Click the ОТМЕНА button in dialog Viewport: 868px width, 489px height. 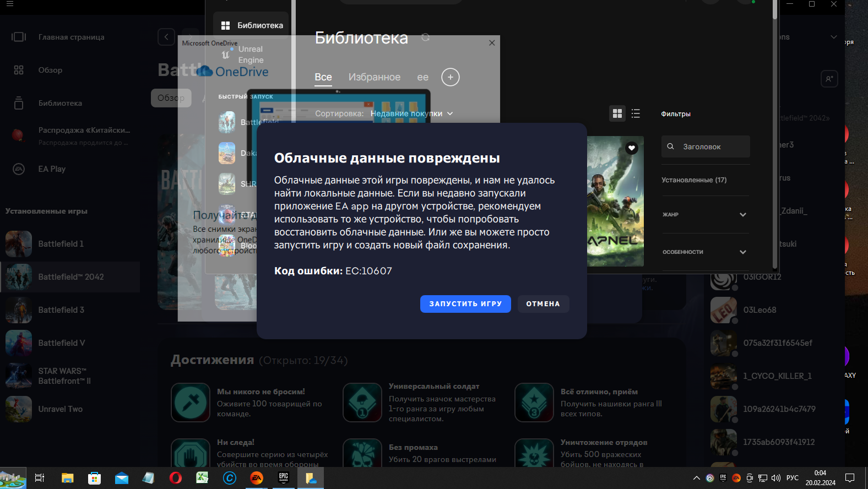[x=543, y=304]
